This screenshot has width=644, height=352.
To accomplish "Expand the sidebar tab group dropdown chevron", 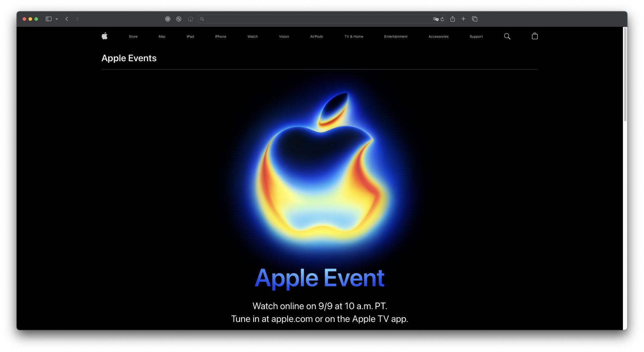I will pyautogui.click(x=57, y=19).
